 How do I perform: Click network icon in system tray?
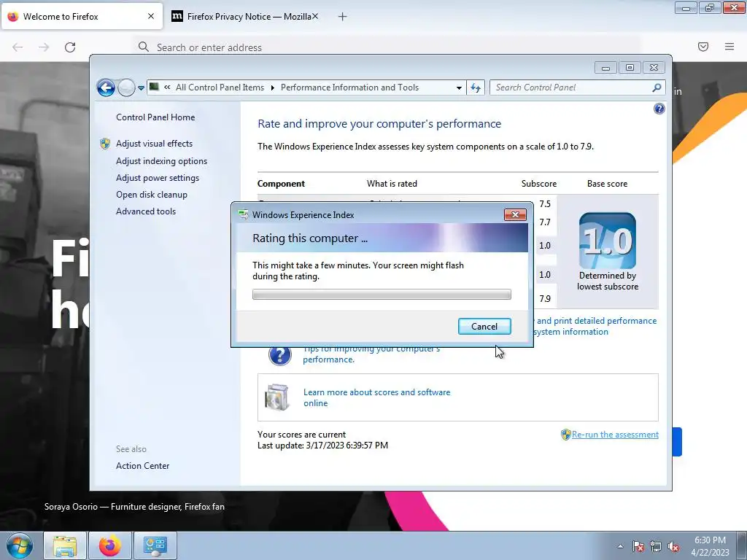tap(656, 546)
